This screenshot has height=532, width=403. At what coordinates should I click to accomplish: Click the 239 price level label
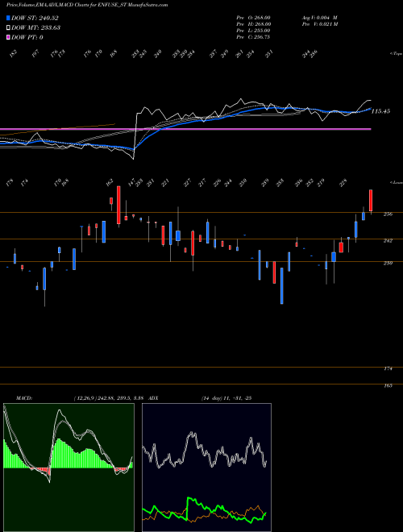point(388,263)
